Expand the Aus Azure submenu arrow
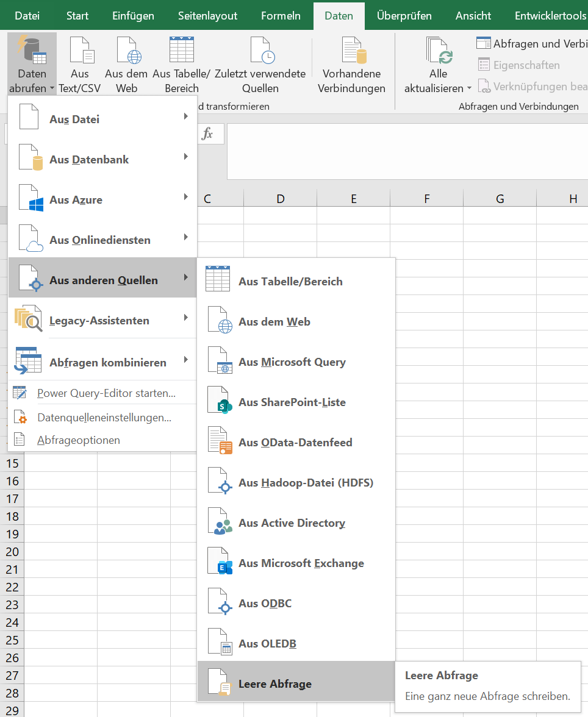 click(186, 196)
